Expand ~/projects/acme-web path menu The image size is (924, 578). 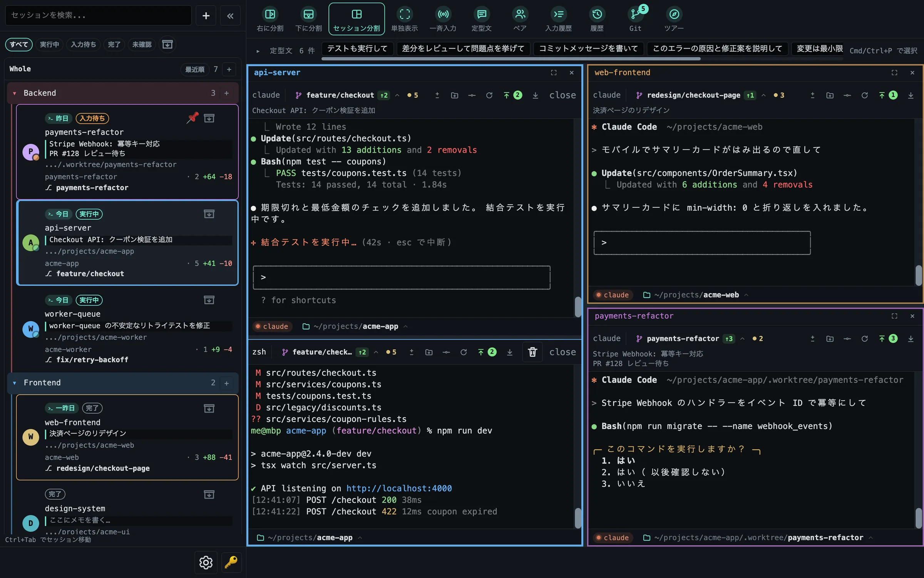(x=746, y=295)
